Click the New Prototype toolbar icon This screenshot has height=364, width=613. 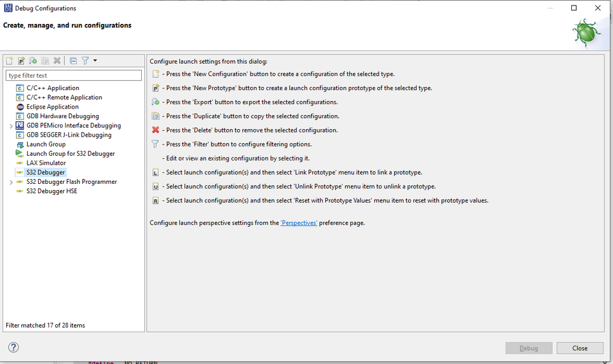tap(21, 61)
